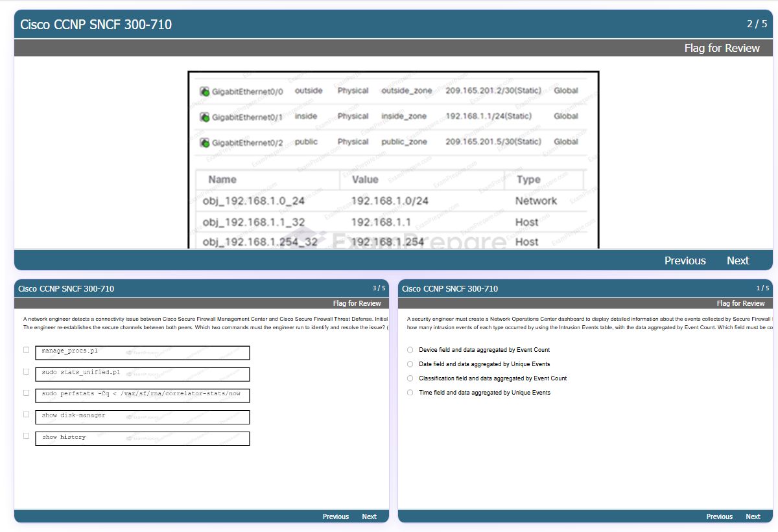This screenshot has width=778, height=532.
Task: Click the sudo perfstats command box
Action: pos(143,395)
